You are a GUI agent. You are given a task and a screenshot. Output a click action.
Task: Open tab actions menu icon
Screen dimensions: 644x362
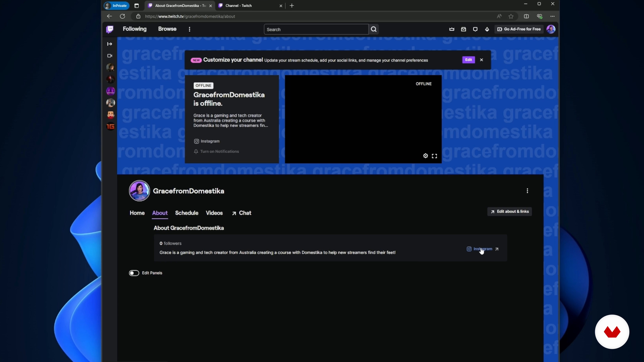point(137,6)
